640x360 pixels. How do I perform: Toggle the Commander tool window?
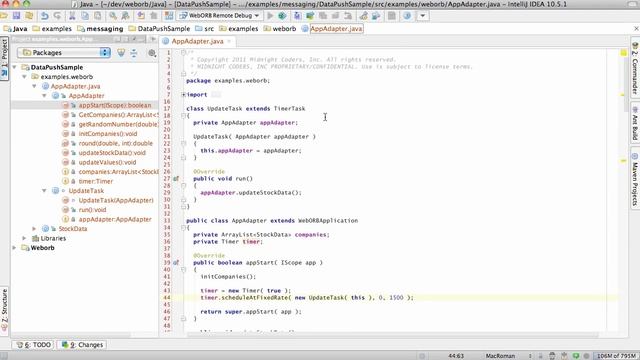coord(635,68)
